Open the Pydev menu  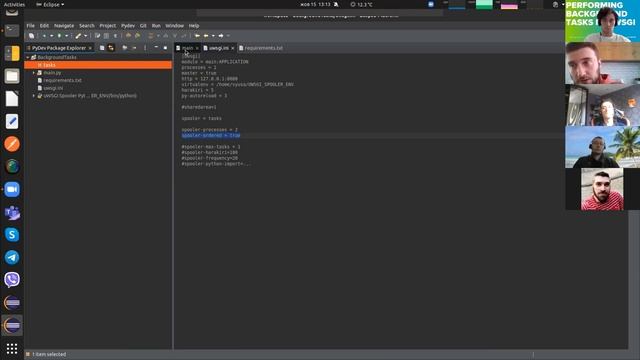[128, 26]
